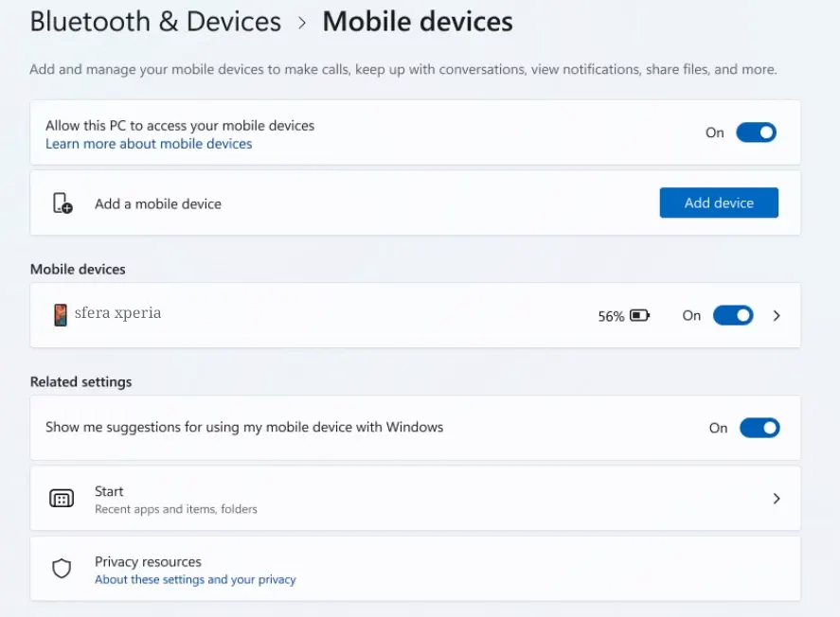Toggle off mobile device suggestions for Windows
Screen dimensions: 840x617
[759, 428]
